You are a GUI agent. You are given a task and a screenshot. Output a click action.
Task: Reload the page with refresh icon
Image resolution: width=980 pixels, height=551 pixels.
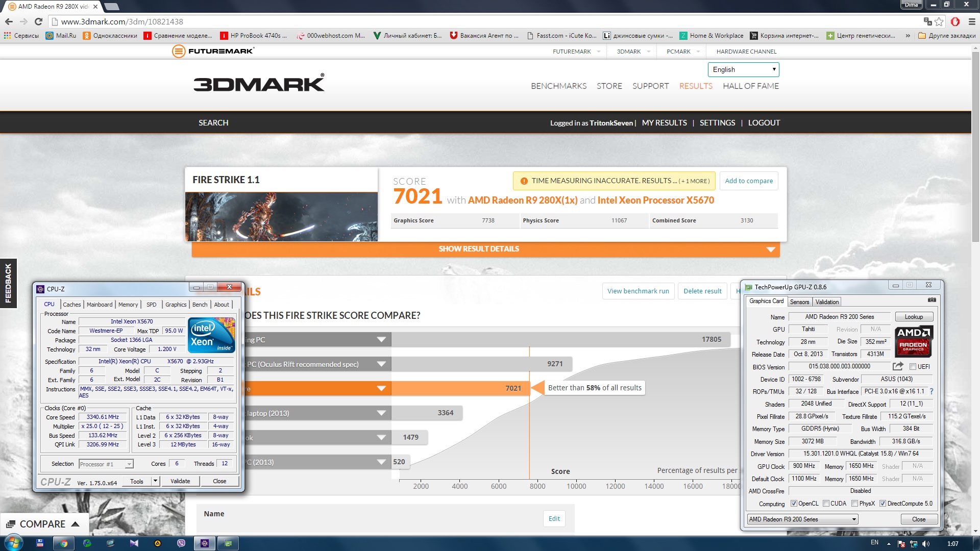click(38, 21)
